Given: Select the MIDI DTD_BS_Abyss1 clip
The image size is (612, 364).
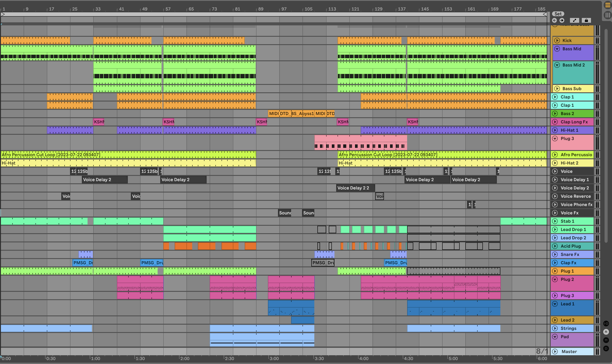Looking at the screenshot, I should (291, 114).
